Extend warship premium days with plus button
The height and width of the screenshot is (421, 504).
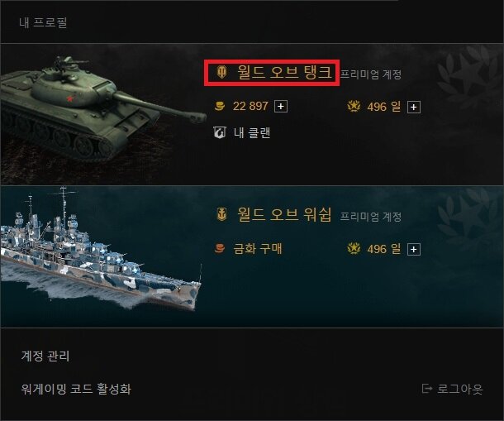pyautogui.click(x=414, y=249)
